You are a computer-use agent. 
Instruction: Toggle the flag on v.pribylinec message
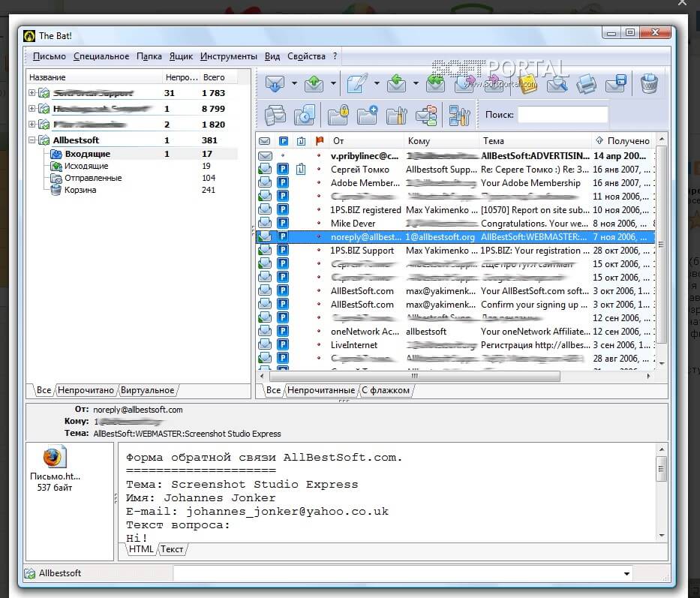coord(319,156)
